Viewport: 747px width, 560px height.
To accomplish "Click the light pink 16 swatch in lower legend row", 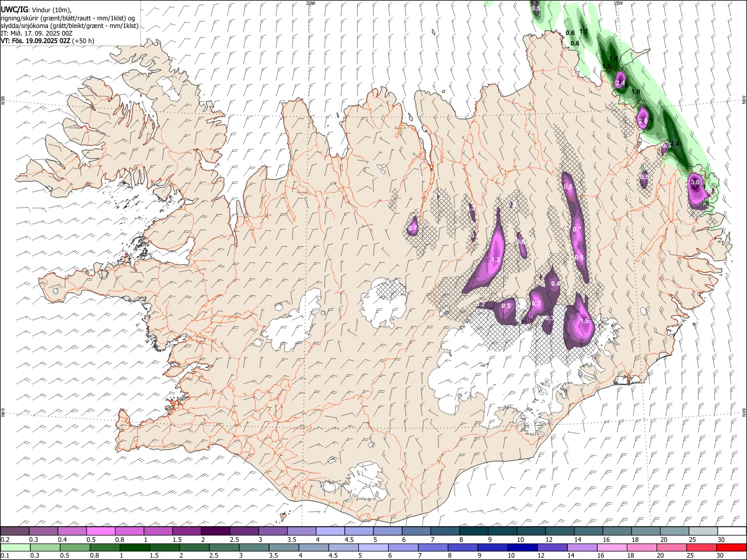I will click(612, 547).
